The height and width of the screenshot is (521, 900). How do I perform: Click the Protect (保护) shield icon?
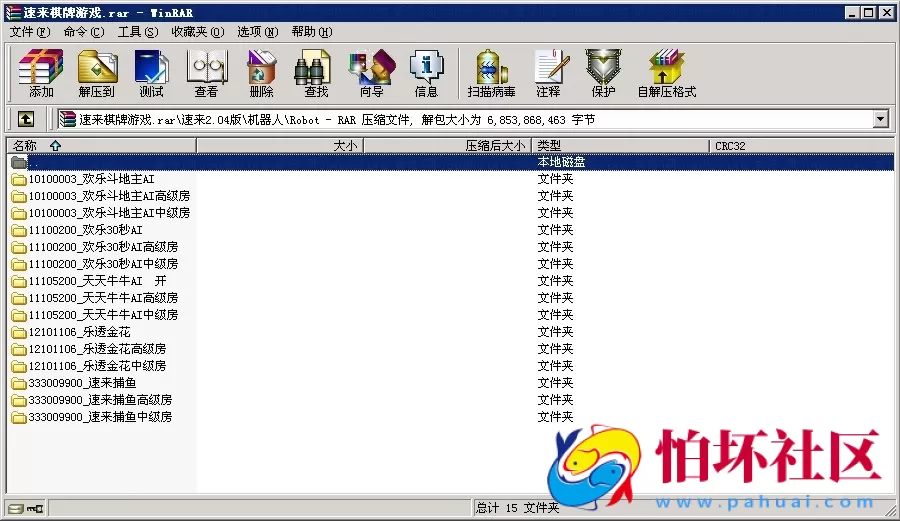click(x=603, y=73)
